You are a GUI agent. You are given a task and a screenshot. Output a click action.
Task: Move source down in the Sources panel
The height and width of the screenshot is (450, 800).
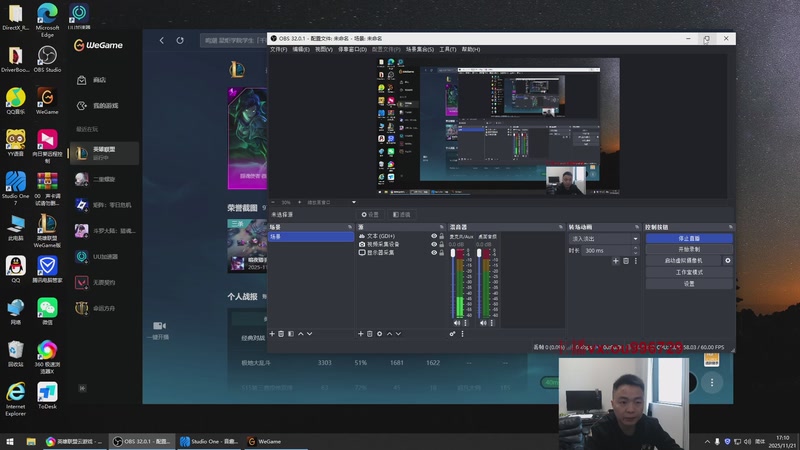[x=398, y=334]
